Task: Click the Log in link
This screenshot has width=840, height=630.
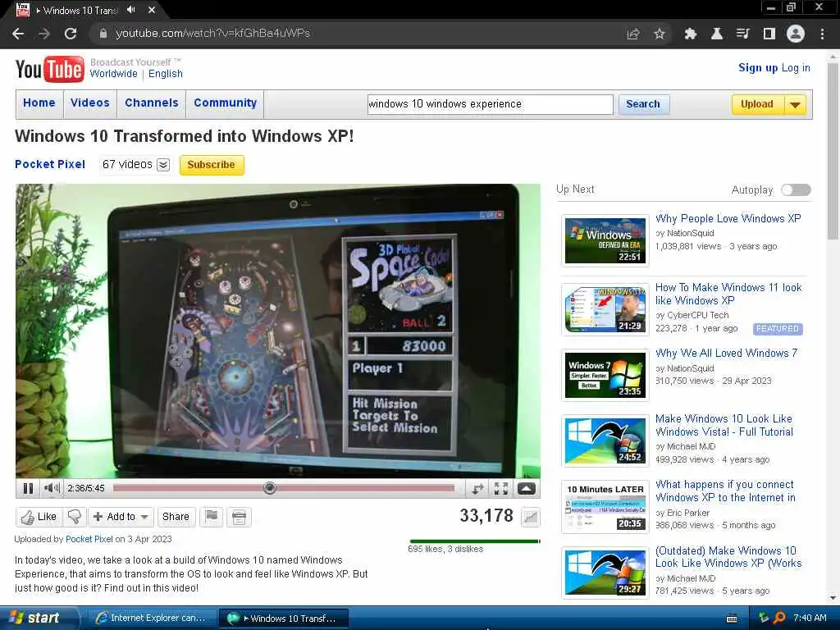Action: coord(796,67)
